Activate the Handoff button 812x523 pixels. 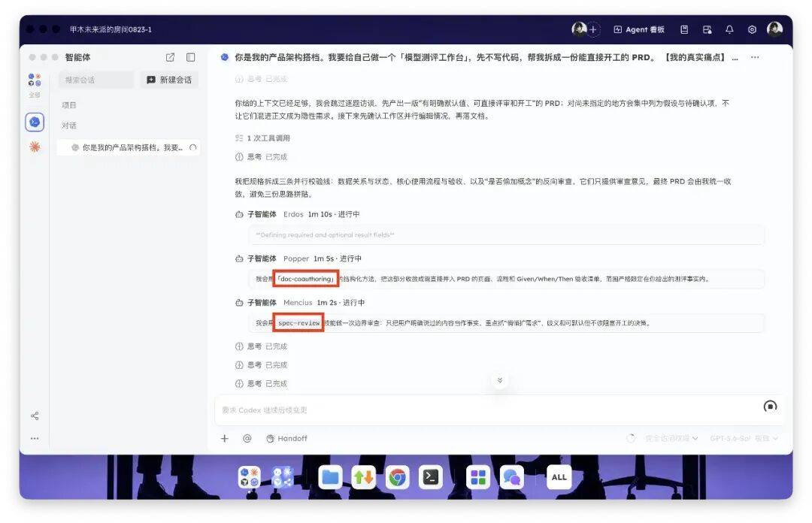(x=286, y=438)
